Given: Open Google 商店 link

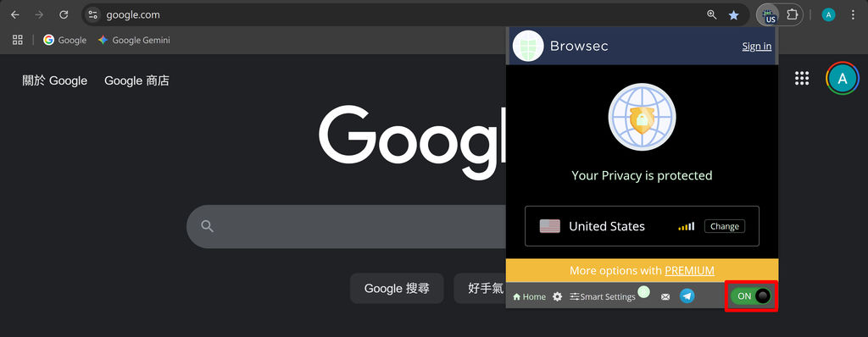Looking at the screenshot, I should coord(136,80).
